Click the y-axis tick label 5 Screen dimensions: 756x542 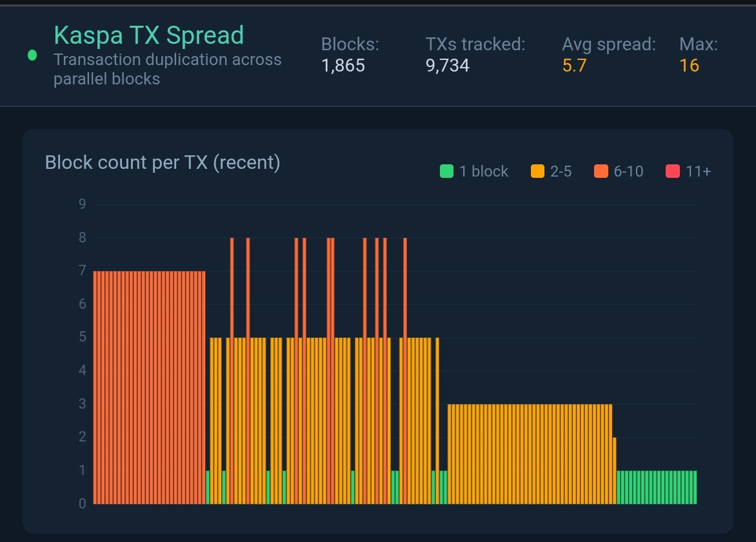tap(83, 337)
